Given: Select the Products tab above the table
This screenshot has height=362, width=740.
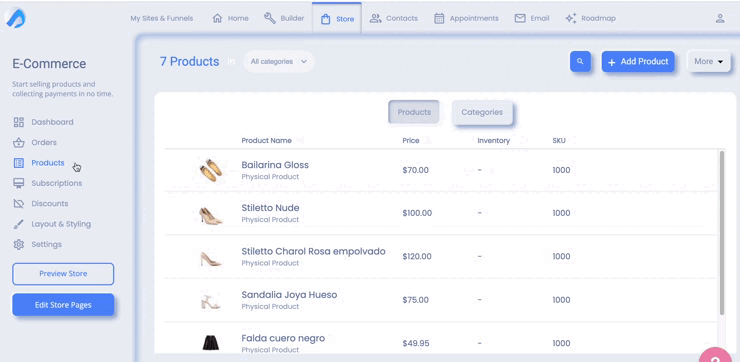Looking at the screenshot, I should (414, 112).
